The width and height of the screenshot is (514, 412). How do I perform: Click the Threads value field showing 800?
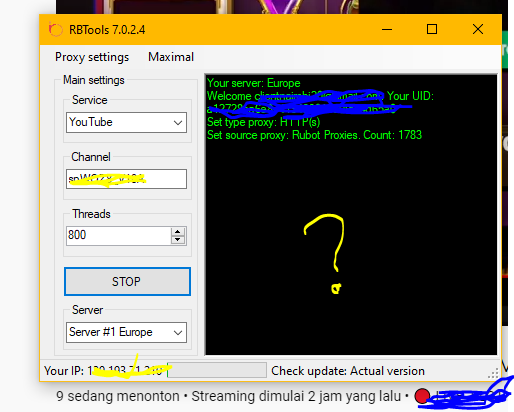pos(119,236)
